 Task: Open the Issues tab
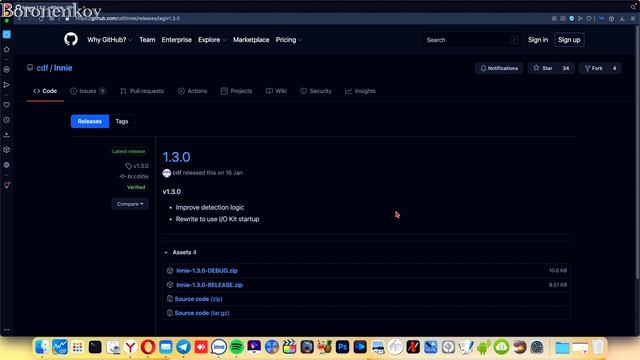click(x=88, y=91)
